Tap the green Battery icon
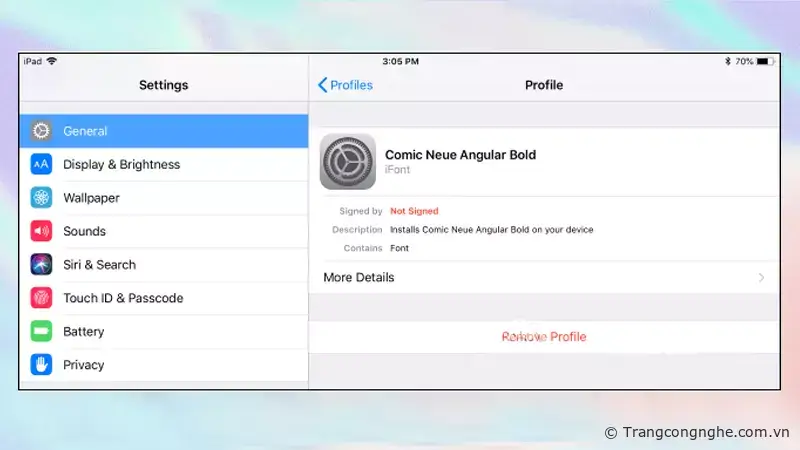This screenshot has width=800, height=450. 41,331
